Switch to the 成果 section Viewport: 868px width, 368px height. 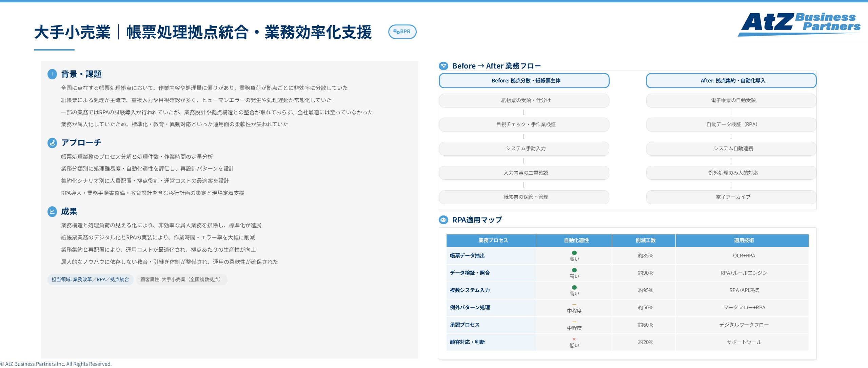[69, 212]
